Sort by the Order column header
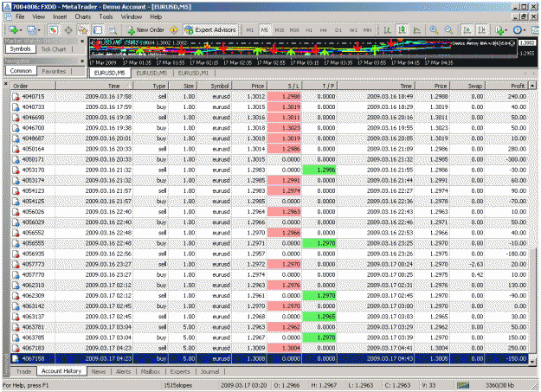The width and height of the screenshot is (541, 392). 33,86
